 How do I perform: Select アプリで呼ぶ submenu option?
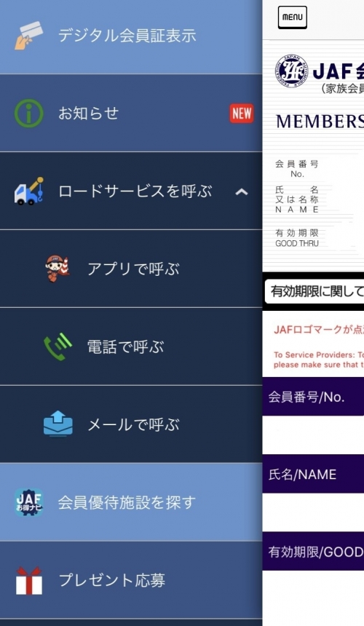(131, 269)
